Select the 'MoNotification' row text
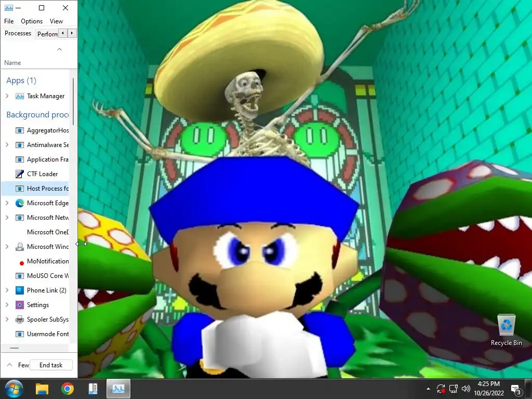 [48, 261]
